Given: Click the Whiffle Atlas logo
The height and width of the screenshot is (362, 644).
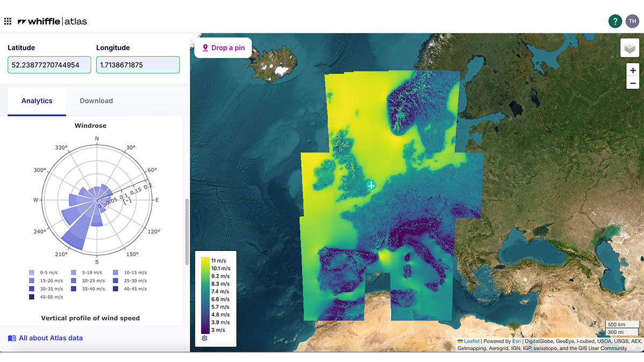Looking at the screenshot, I should pos(52,21).
